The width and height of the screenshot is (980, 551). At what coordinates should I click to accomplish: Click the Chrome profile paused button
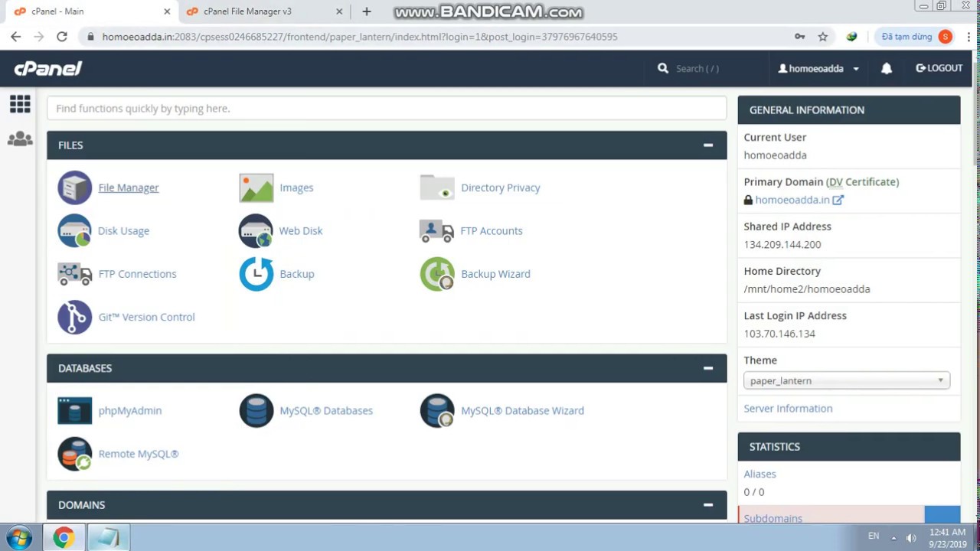(x=916, y=37)
